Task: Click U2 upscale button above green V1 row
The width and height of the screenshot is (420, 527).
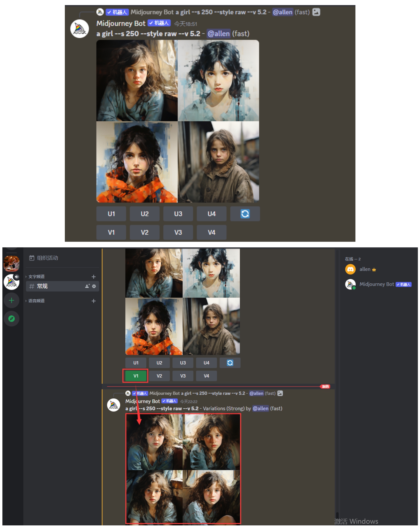Action: tap(159, 363)
